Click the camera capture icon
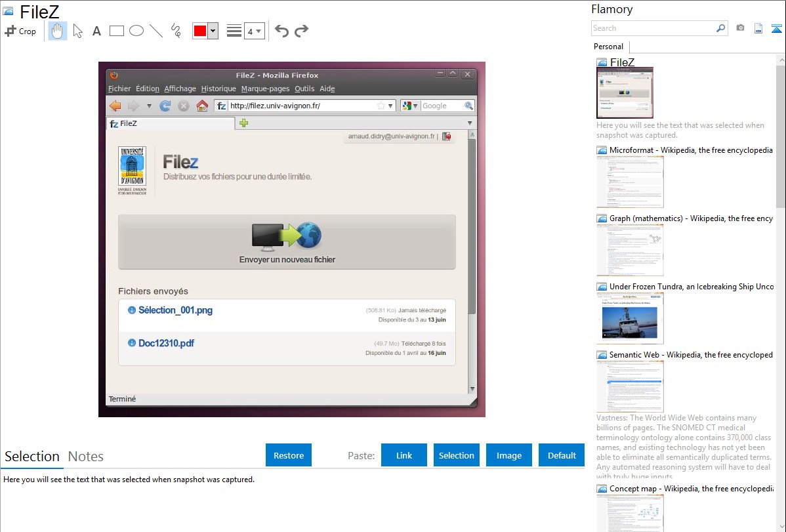The height and width of the screenshot is (532, 786). pos(740,28)
